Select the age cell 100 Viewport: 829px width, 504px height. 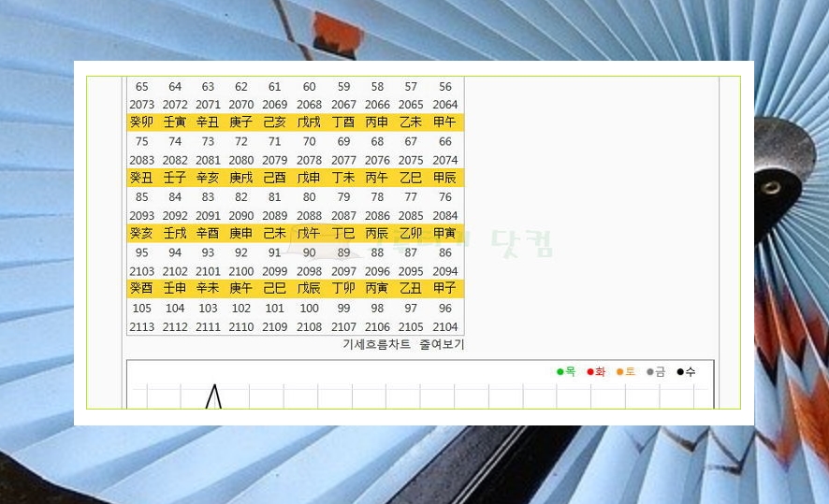coord(310,308)
